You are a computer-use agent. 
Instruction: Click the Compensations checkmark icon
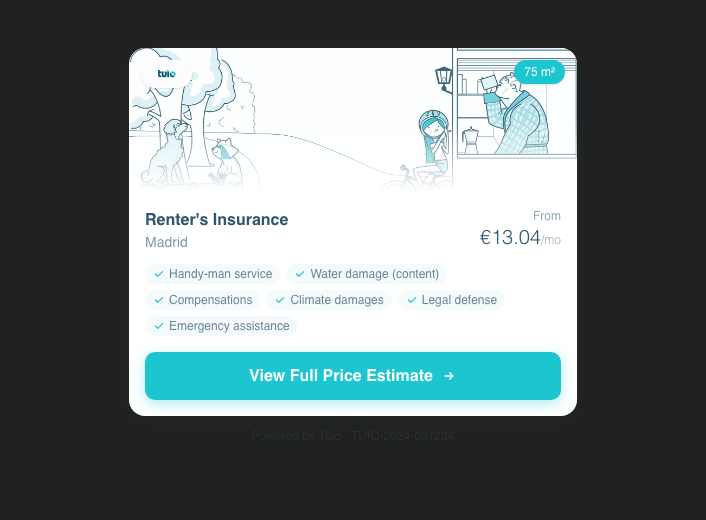pos(159,300)
